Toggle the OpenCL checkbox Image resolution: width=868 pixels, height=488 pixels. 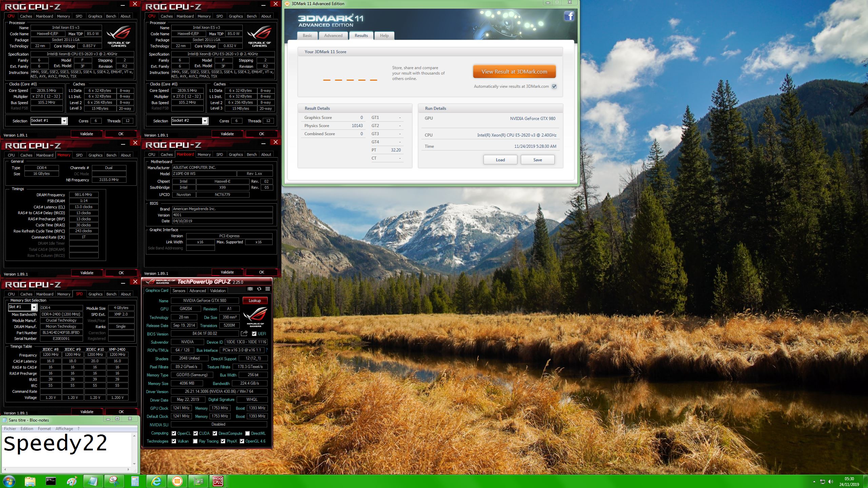(174, 433)
